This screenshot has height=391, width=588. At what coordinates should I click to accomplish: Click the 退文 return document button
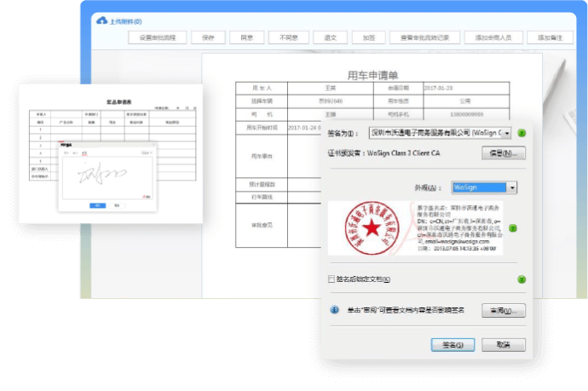point(331,37)
